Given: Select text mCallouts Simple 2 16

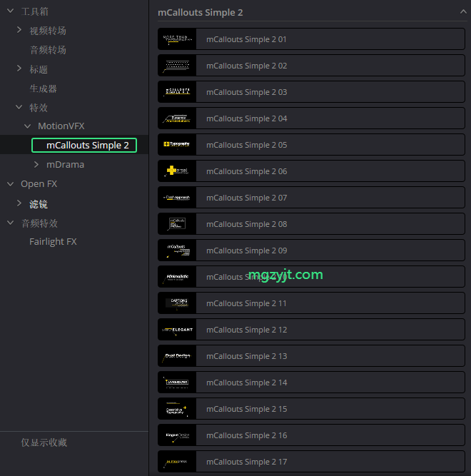Looking at the screenshot, I should click(x=246, y=435).
